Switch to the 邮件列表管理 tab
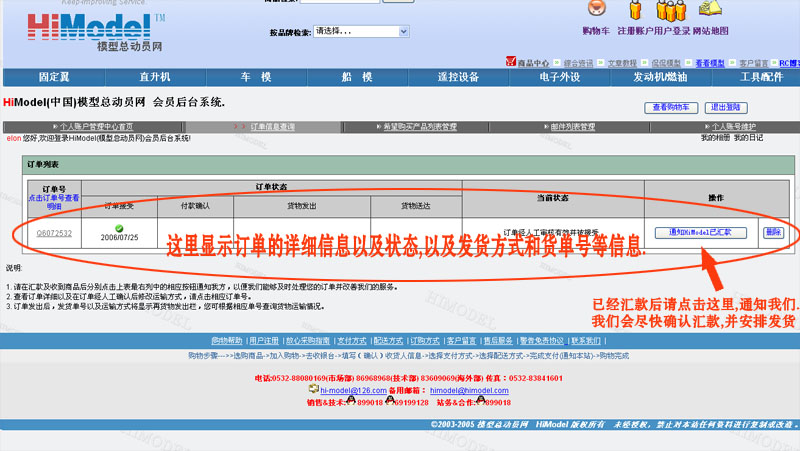 (x=572, y=127)
